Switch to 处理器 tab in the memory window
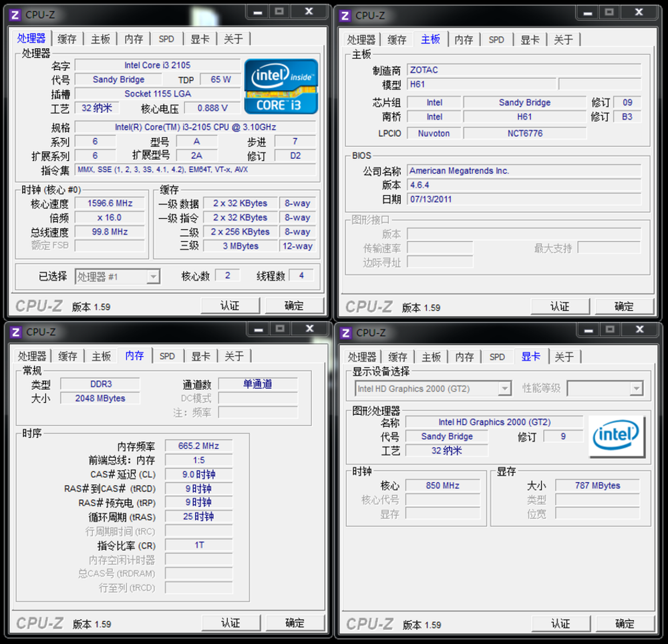This screenshot has width=668, height=644. pos(32,356)
